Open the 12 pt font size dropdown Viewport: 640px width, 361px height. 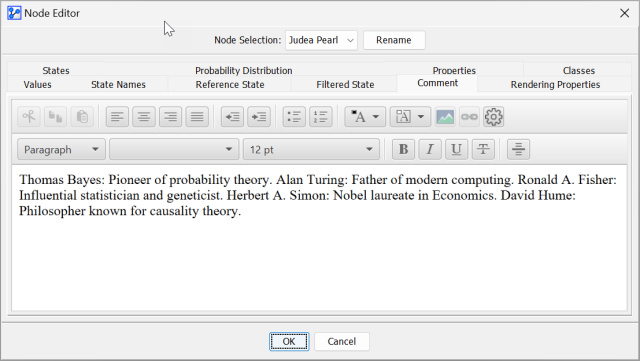[x=311, y=149]
